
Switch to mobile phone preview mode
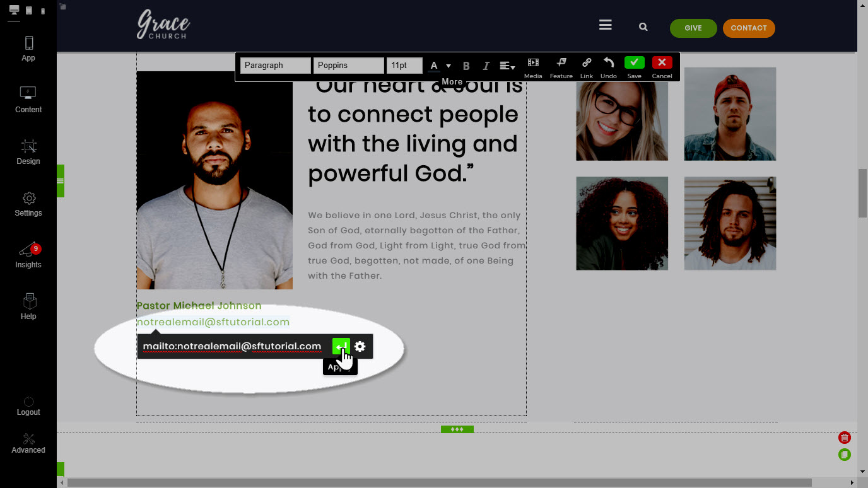pyautogui.click(x=43, y=11)
